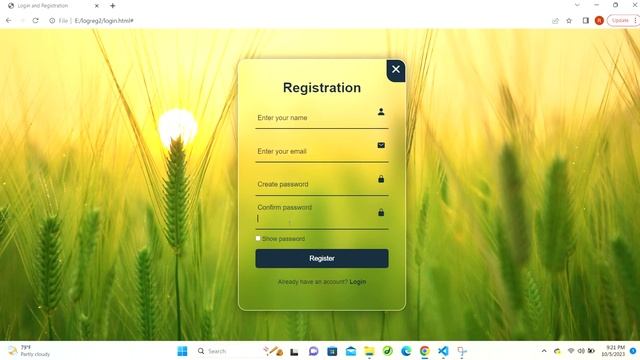Open the Snipping Tool in the taskbar
Screen dimensions: 640x360
[x=462, y=351]
